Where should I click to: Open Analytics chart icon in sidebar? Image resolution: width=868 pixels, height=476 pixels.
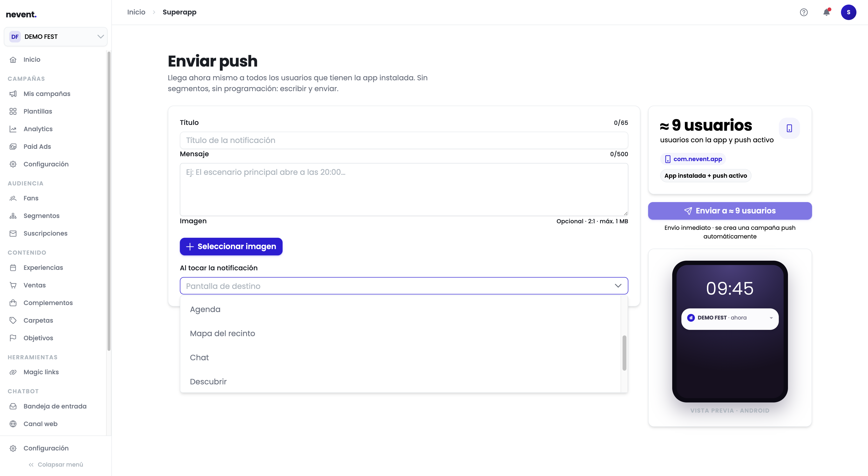tap(13, 129)
